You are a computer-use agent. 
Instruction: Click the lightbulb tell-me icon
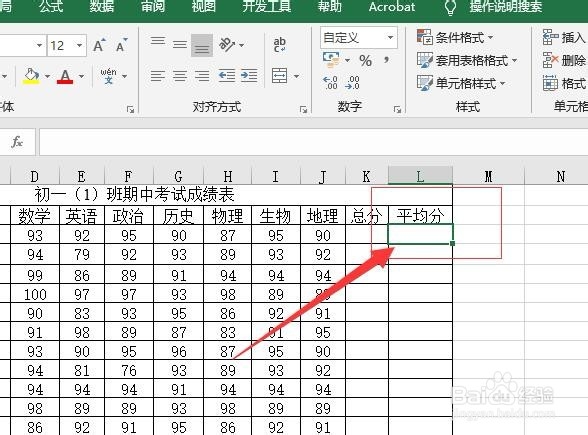coord(450,7)
